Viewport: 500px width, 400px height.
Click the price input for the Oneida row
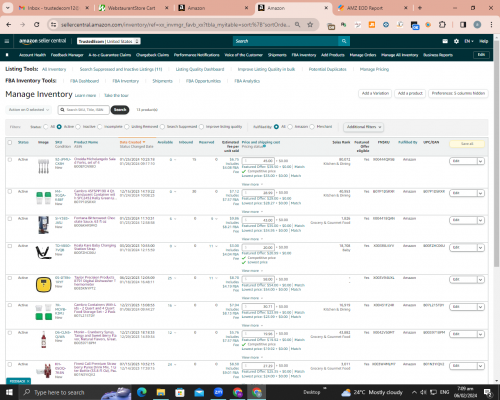[258, 161]
